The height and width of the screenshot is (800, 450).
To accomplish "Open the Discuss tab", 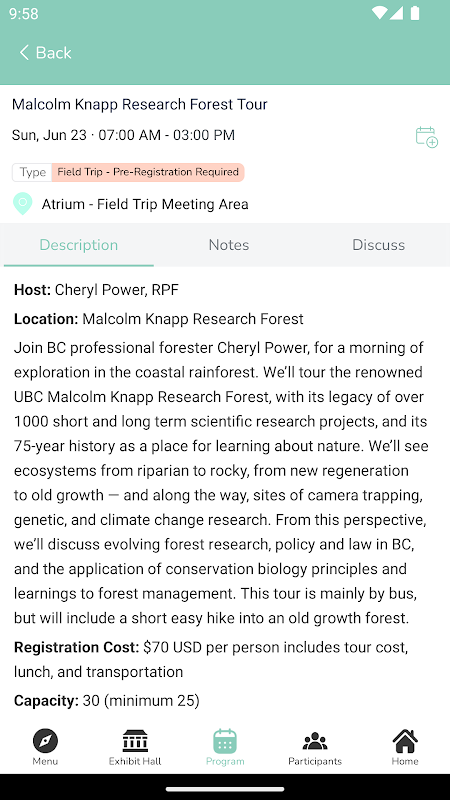I will pos(379,245).
